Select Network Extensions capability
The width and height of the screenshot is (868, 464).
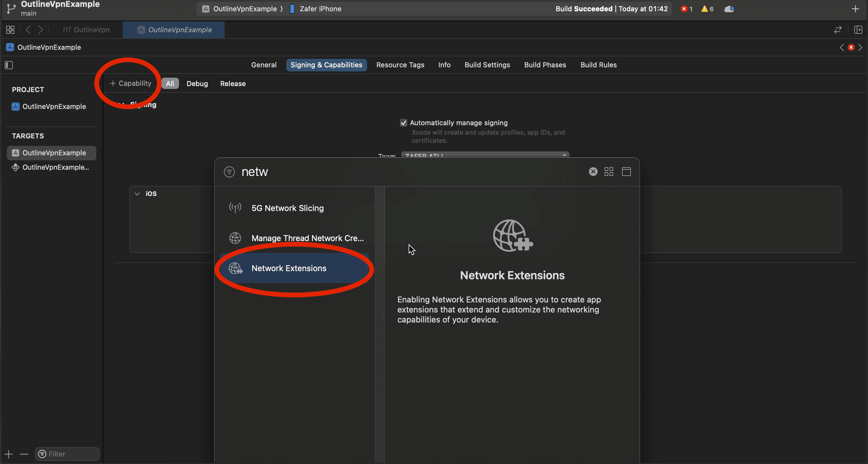click(x=294, y=268)
